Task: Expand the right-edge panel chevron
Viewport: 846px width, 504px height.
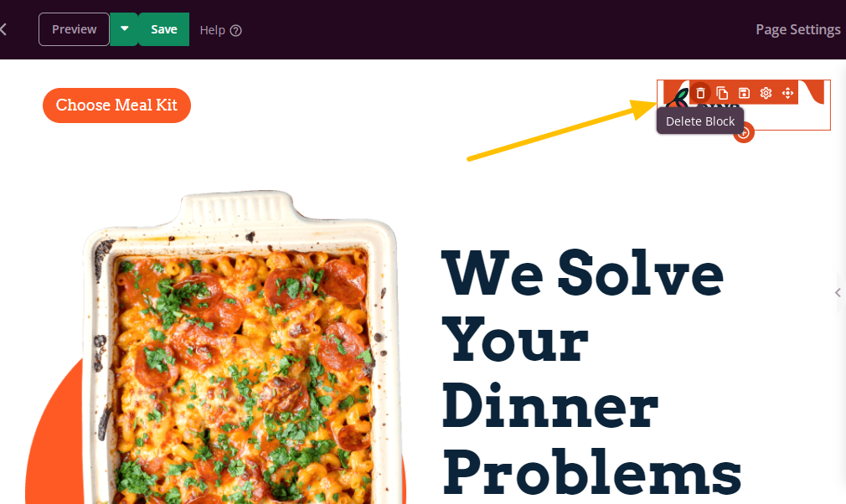Action: (838, 293)
